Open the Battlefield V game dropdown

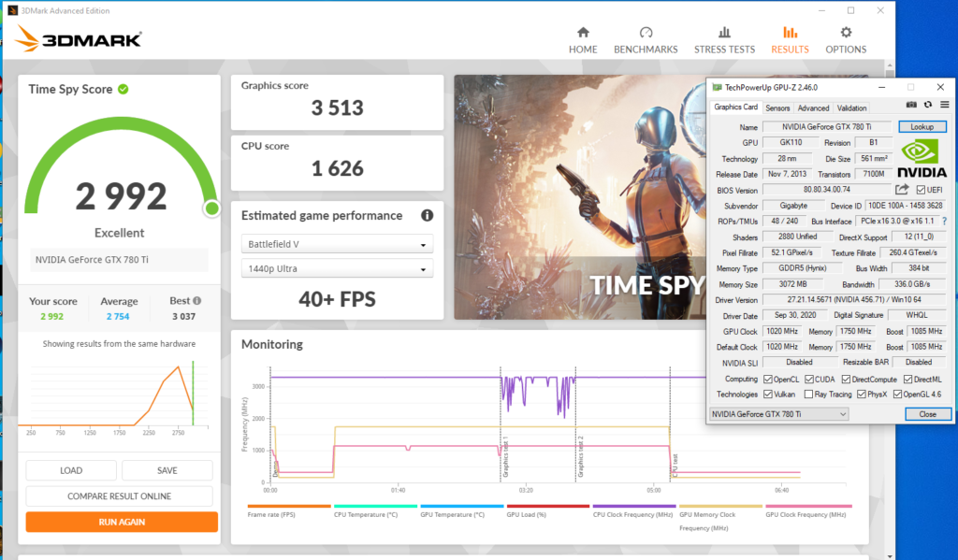337,244
